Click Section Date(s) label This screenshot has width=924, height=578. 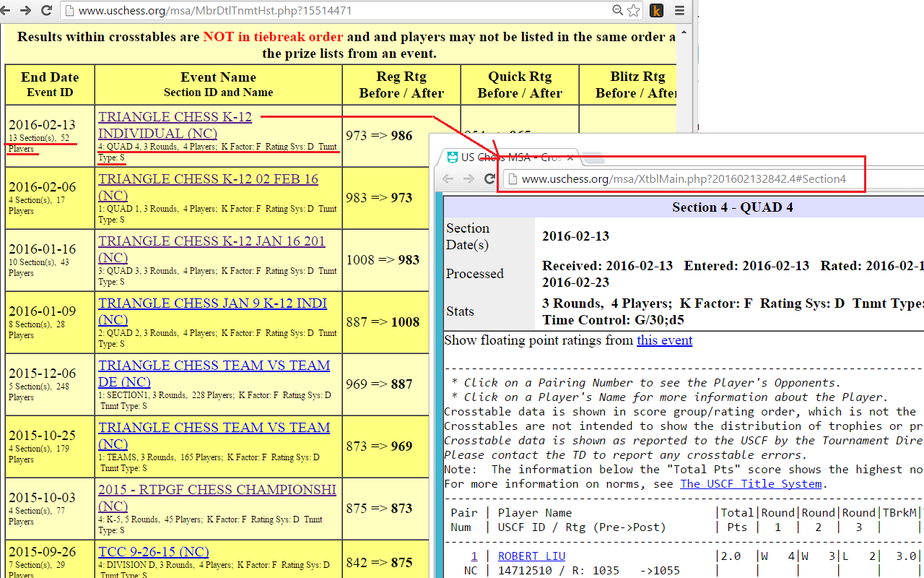[x=468, y=236]
